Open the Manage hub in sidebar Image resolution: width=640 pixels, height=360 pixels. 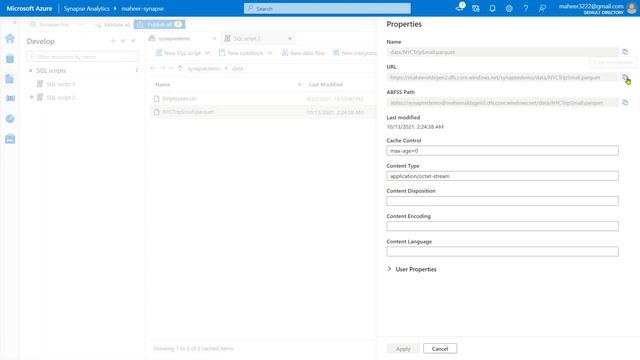[10, 139]
